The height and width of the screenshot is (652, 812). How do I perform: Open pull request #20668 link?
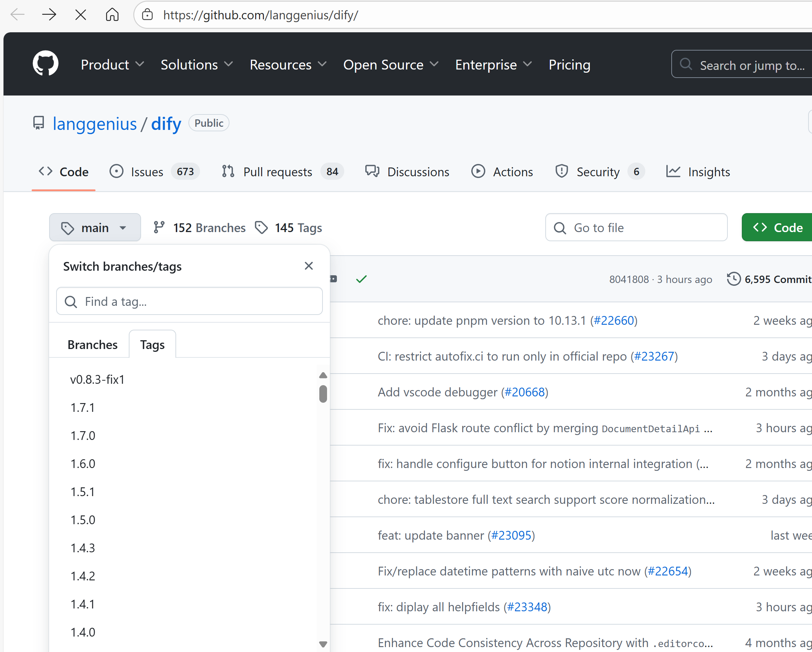(x=525, y=392)
